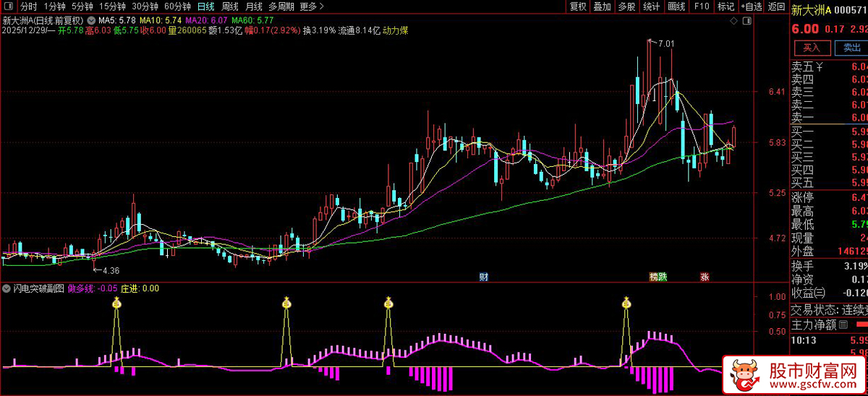
Task: Open the 画线 drawing tools
Action: pos(676,7)
